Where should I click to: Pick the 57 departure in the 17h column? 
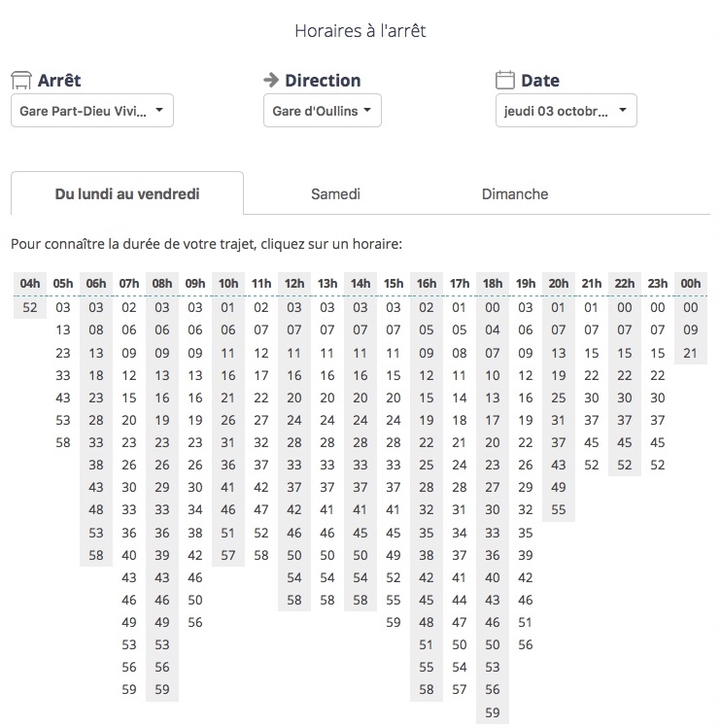click(x=460, y=689)
